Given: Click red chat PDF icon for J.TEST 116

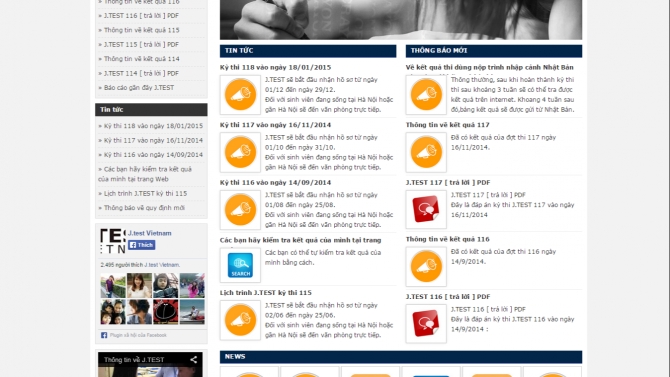Looking at the screenshot, I should (x=426, y=324).
